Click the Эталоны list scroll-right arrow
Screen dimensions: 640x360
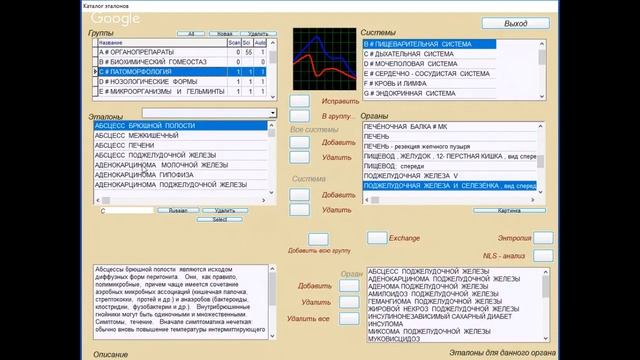(x=264, y=200)
